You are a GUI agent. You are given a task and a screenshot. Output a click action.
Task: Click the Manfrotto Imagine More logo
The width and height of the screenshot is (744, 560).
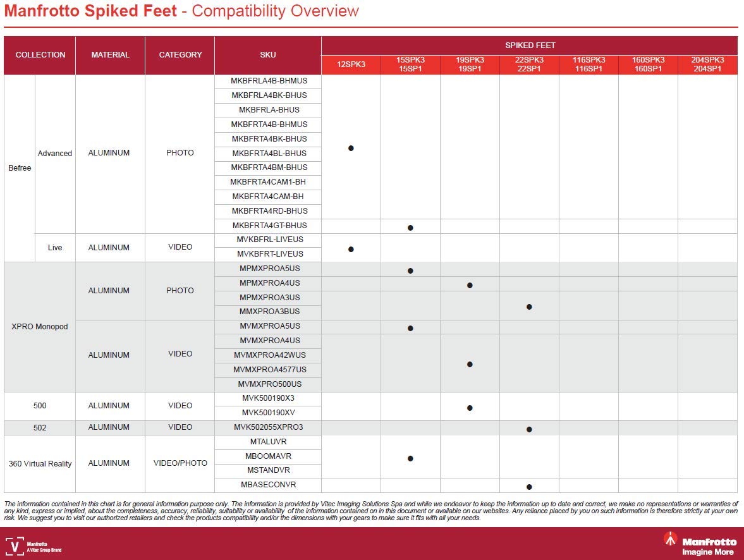pyautogui.click(x=700, y=543)
